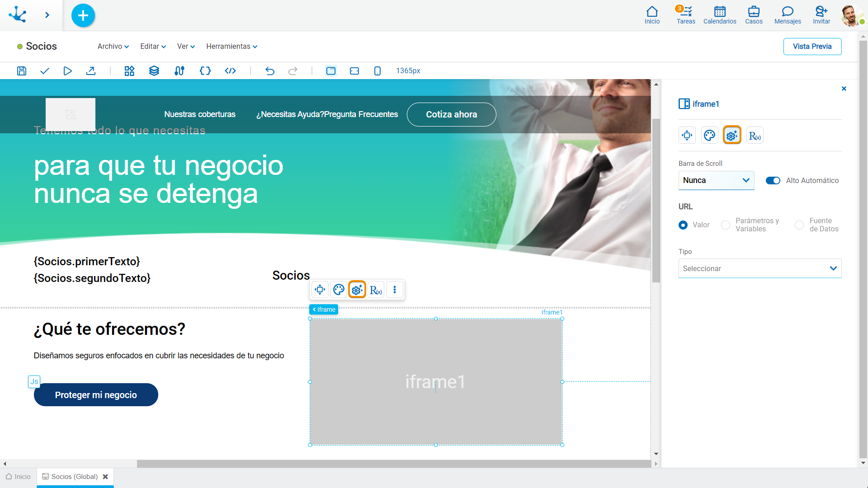
Task: Click Invitar user icon
Action: (x=821, y=15)
